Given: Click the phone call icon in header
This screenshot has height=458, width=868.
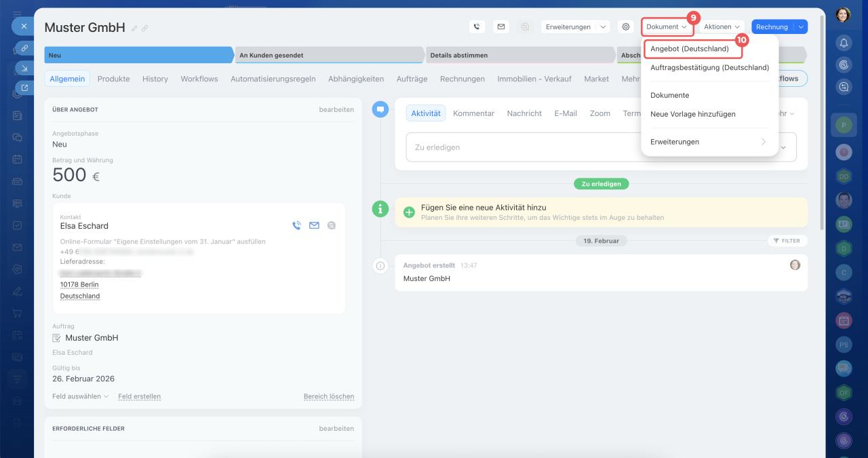Looking at the screenshot, I should (x=477, y=27).
